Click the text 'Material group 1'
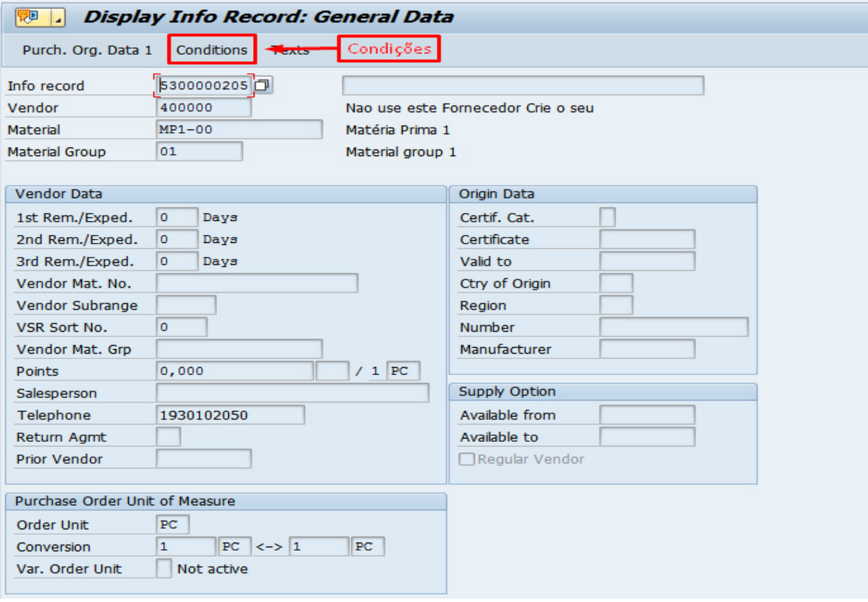This screenshot has height=602, width=868. tap(401, 152)
